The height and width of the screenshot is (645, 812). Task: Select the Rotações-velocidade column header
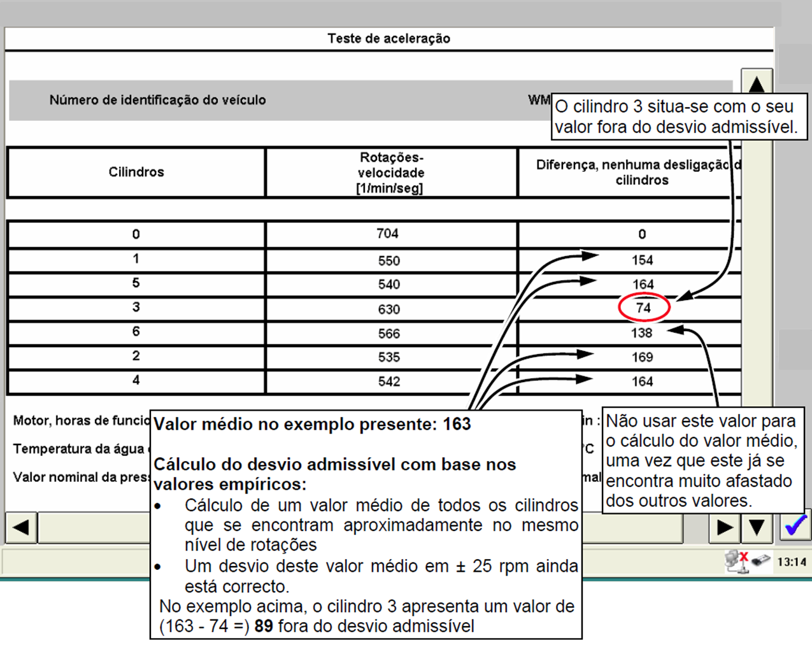(x=390, y=173)
